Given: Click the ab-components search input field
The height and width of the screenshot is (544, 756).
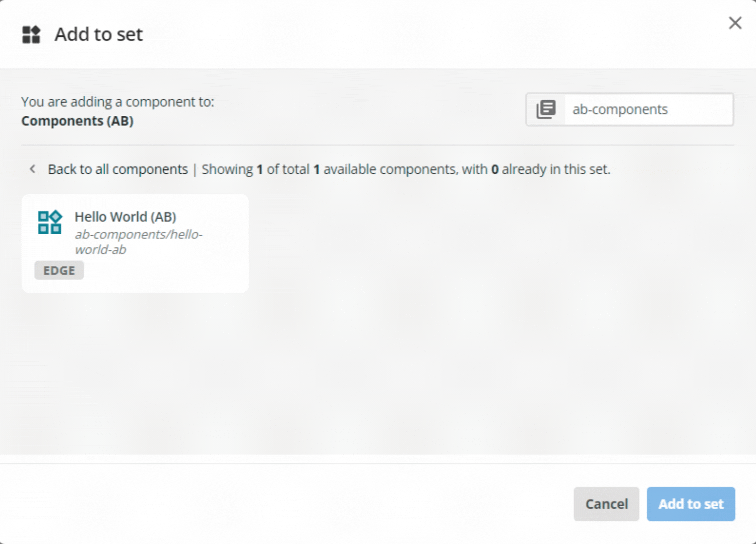Looking at the screenshot, I should (x=648, y=109).
